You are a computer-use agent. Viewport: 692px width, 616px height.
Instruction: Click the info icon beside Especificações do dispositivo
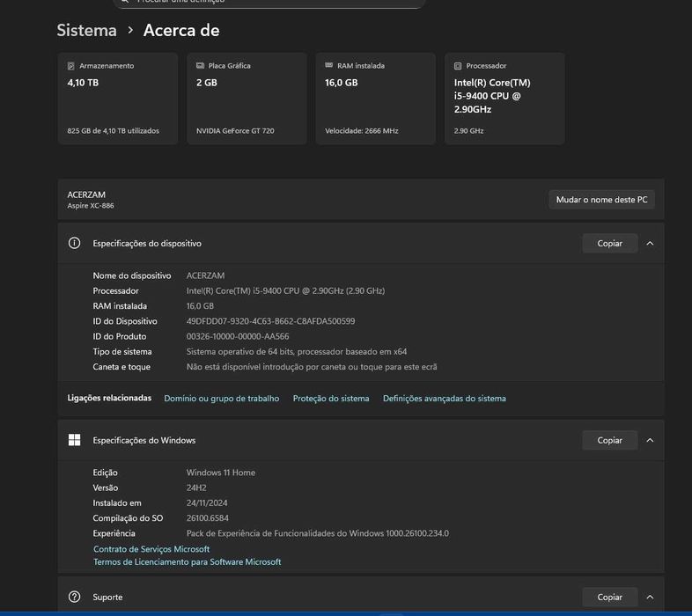coord(74,243)
